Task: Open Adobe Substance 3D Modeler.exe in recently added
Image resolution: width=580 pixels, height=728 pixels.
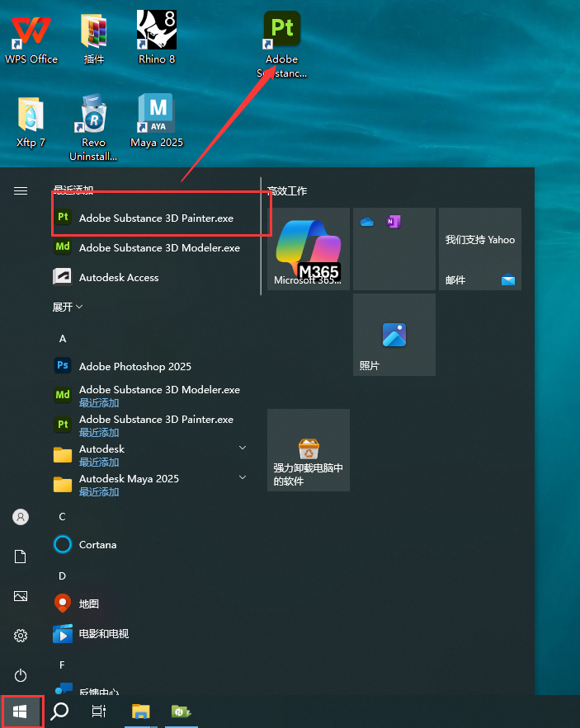Action: 156,247
